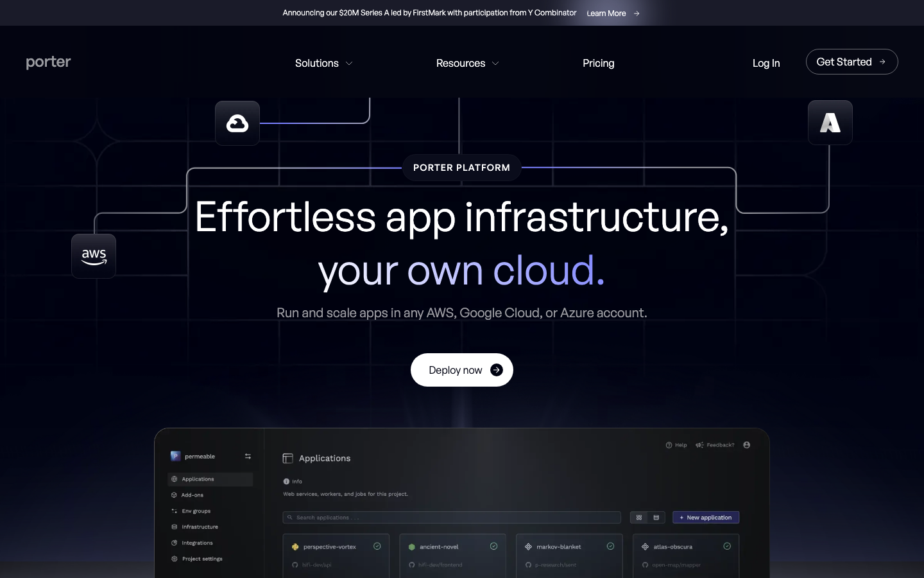This screenshot has height=578, width=924.
Task: Click the Feedback? link
Action: click(x=721, y=445)
